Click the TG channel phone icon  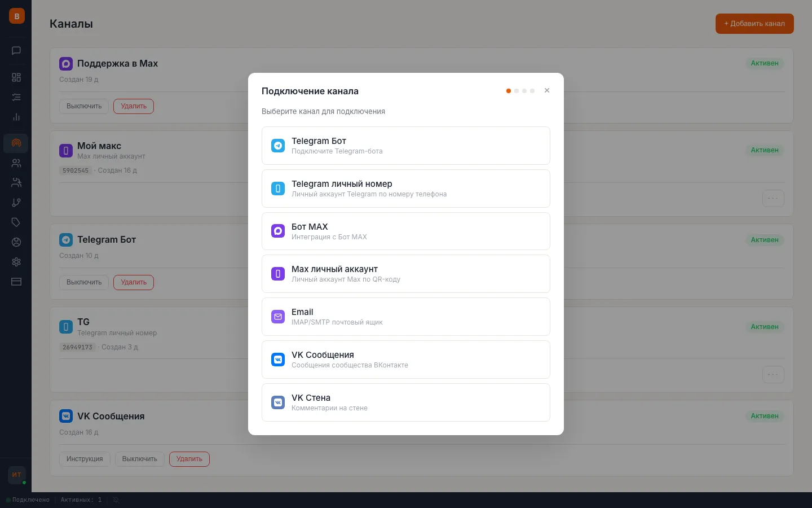pyautogui.click(x=66, y=327)
